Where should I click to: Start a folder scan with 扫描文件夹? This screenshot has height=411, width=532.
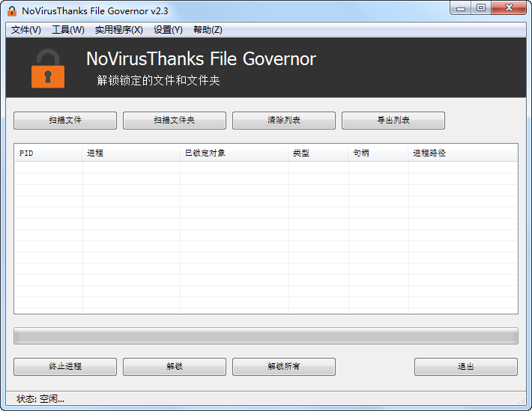pyautogui.click(x=174, y=121)
